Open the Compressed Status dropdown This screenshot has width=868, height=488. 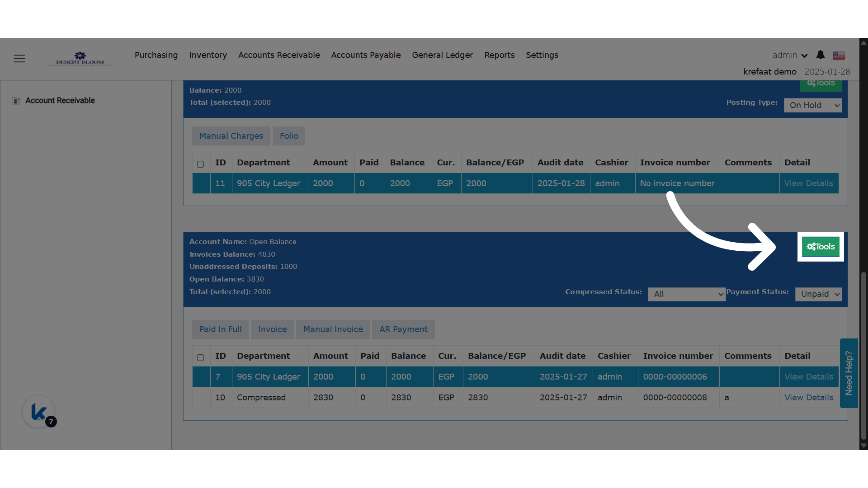pos(686,294)
